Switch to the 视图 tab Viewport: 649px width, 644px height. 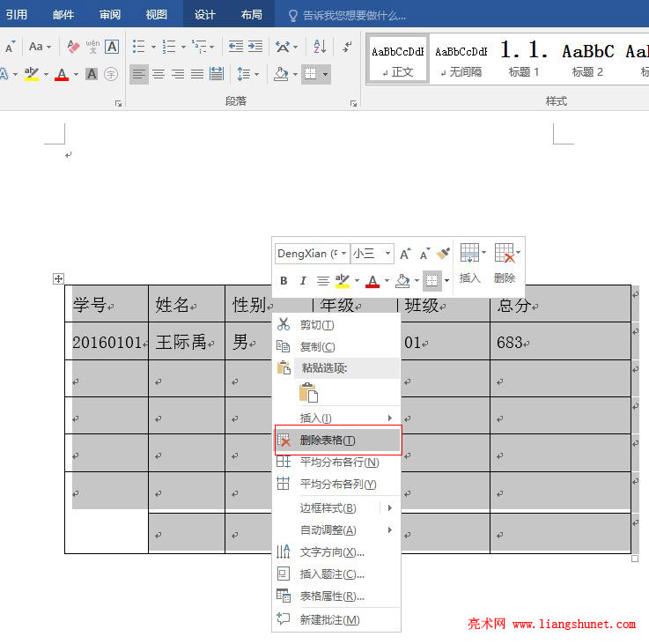(156, 15)
